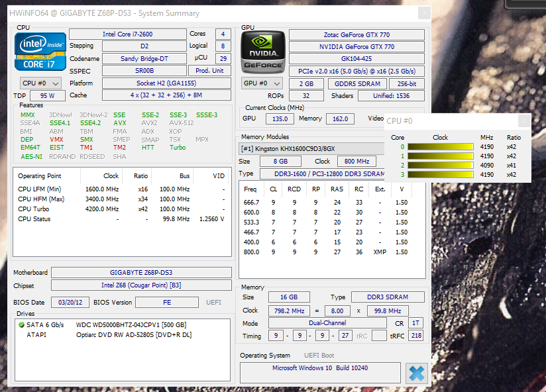Click the Unified: 1536 shaders field
Viewport: 546px width, 392px height.
392,95
